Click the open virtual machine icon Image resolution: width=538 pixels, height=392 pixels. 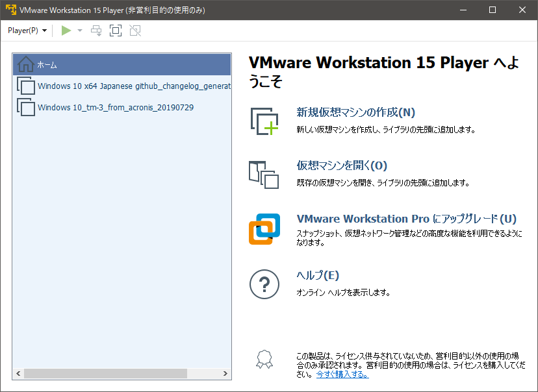coord(264,175)
